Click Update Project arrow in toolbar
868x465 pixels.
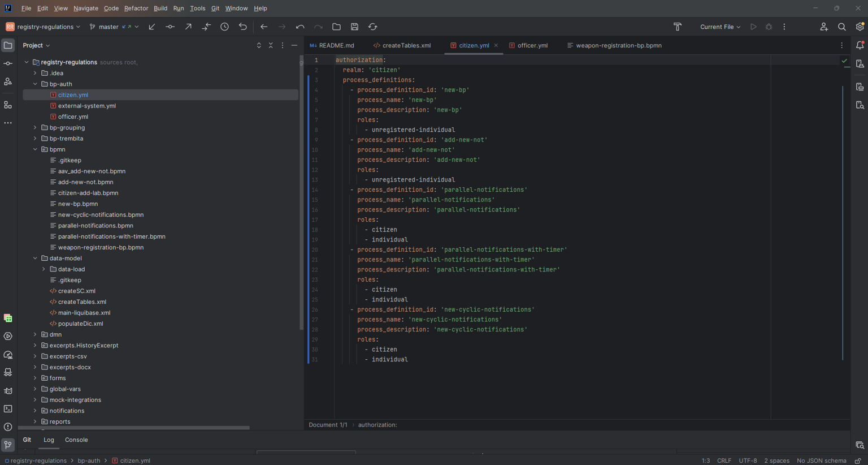[x=152, y=27]
